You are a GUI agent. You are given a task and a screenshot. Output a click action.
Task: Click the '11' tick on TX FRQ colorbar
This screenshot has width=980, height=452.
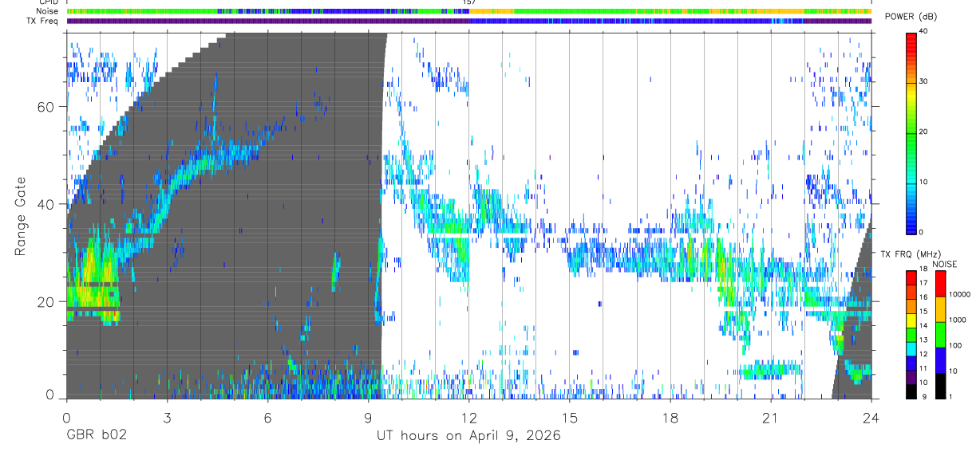pos(925,369)
